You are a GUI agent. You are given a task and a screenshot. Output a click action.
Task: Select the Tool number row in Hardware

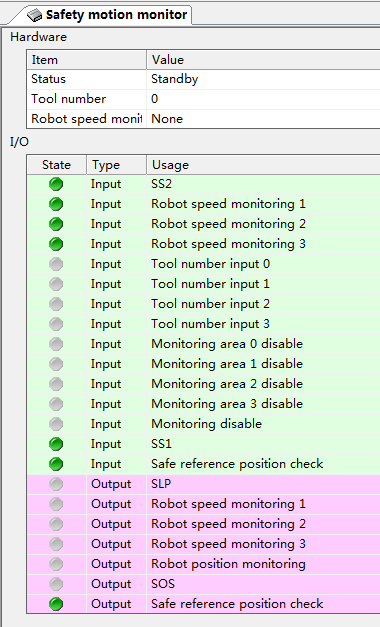coord(203,99)
